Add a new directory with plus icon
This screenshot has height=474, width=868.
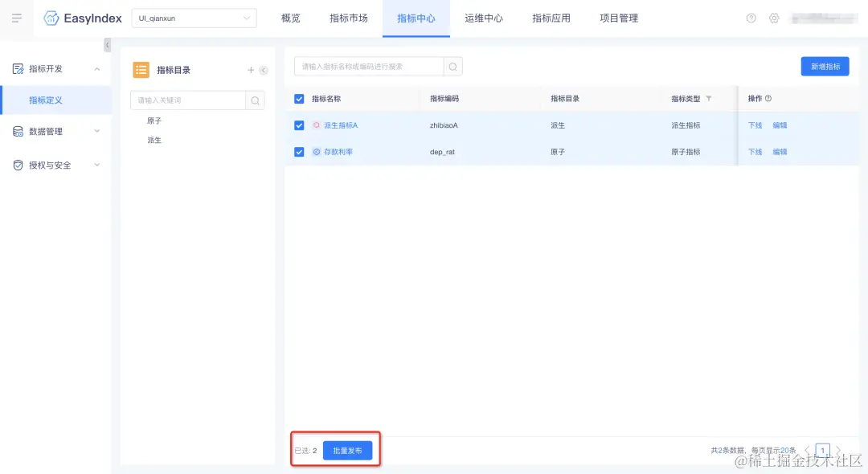(250, 70)
